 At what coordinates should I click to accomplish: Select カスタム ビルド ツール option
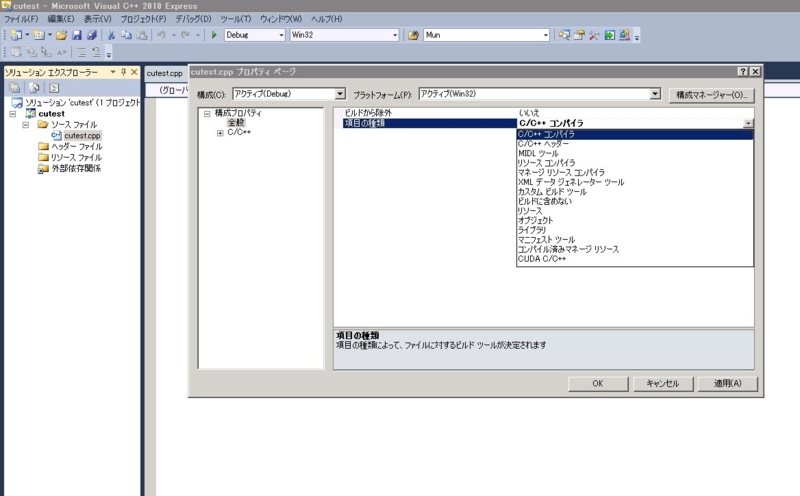tap(635, 192)
